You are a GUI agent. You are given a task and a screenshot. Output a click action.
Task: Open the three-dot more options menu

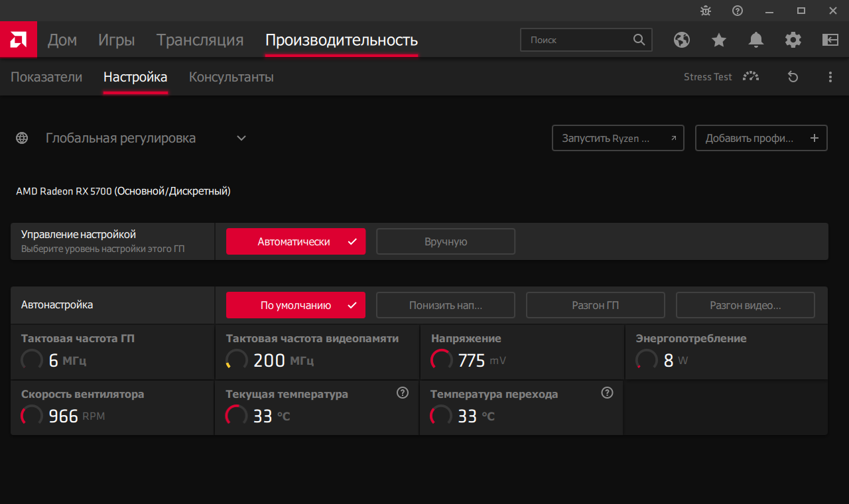pyautogui.click(x=830, y=77)
